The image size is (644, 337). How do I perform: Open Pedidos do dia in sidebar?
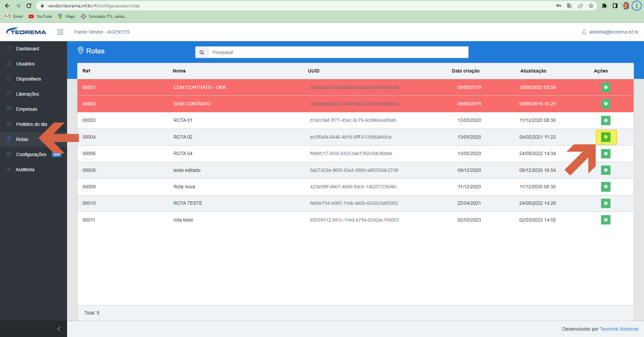[x=34, y=124]
